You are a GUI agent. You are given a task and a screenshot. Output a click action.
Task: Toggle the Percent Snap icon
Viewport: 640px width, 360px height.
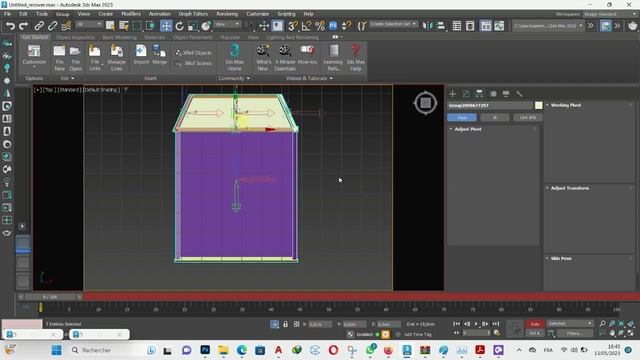[320, 26]
